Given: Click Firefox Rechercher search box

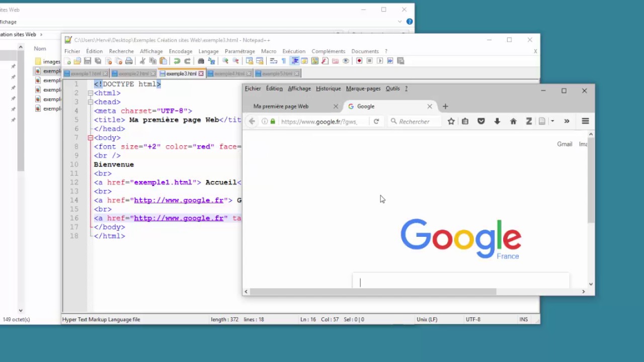Looking at the screenshot, I should (414, 121).
